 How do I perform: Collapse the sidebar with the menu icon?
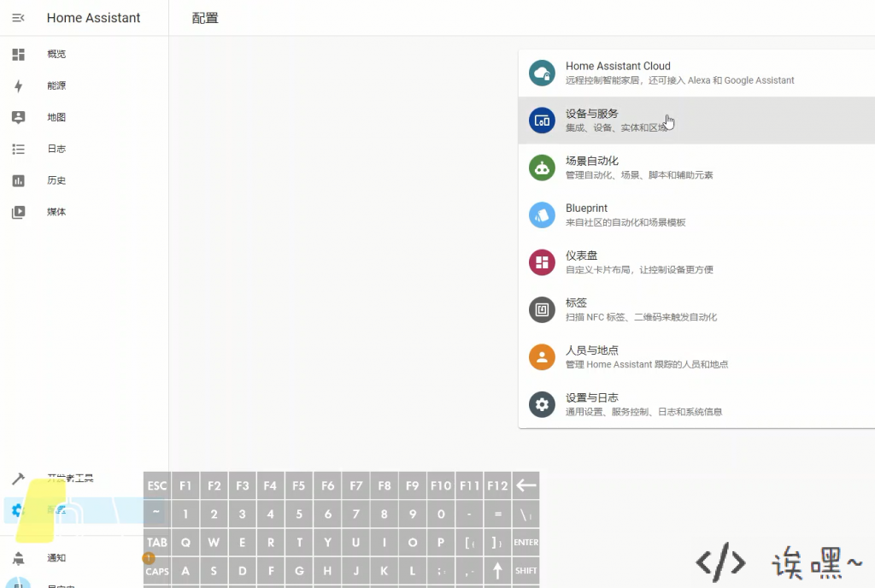click(19, 18)
